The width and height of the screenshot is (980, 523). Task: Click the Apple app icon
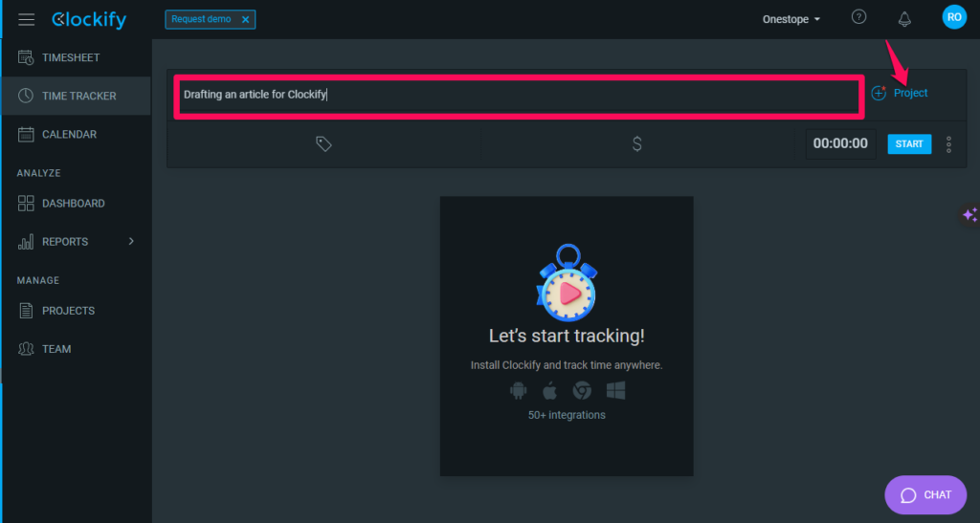(549, 391)
